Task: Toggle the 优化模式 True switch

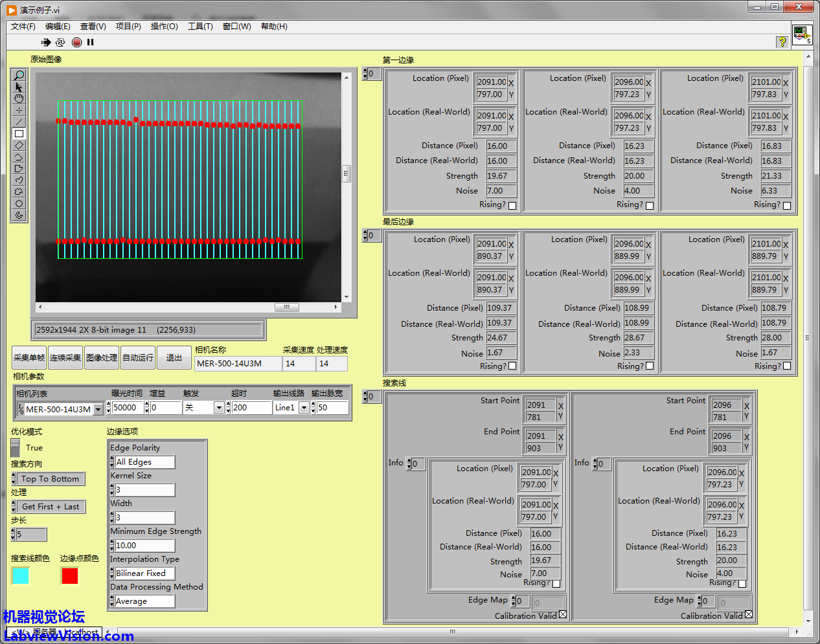Action: (x=16, y=447)
